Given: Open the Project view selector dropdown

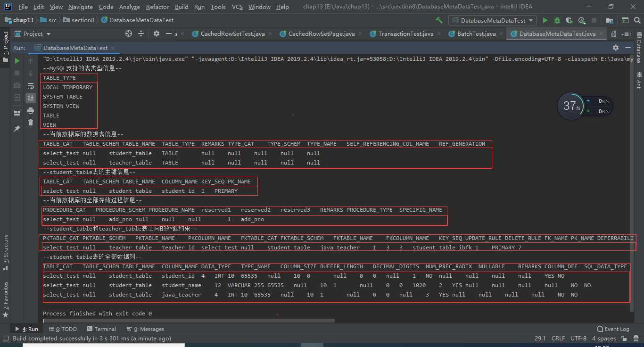Looking at the screenshot, I should [x=33, y=34].
